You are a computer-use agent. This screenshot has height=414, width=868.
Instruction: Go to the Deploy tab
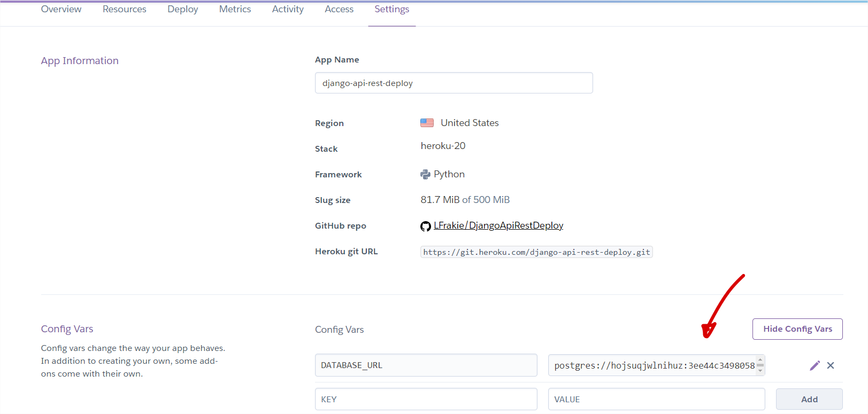point(182,10)
